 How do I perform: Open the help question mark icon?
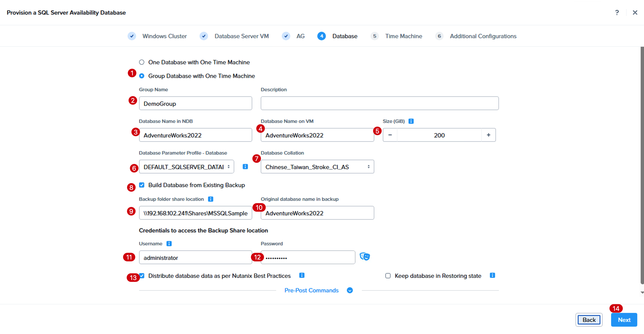point(617,12)
